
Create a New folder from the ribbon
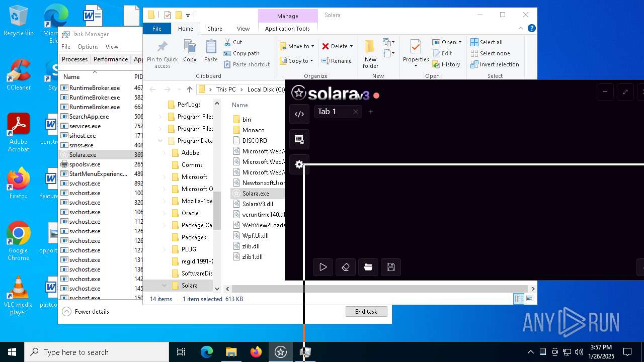370,54
